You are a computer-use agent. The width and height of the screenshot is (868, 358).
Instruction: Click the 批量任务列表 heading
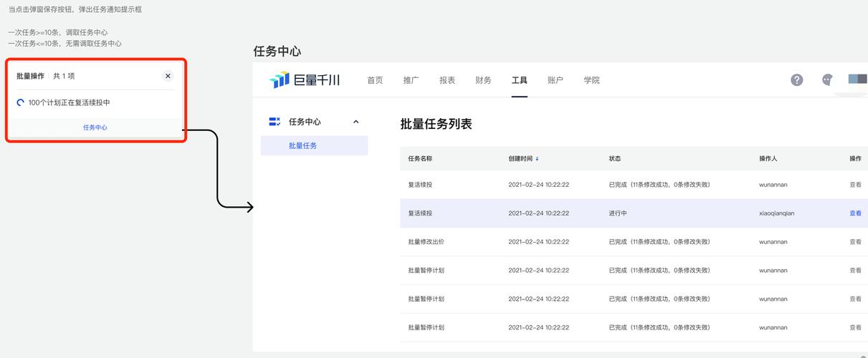click(436, 124)
